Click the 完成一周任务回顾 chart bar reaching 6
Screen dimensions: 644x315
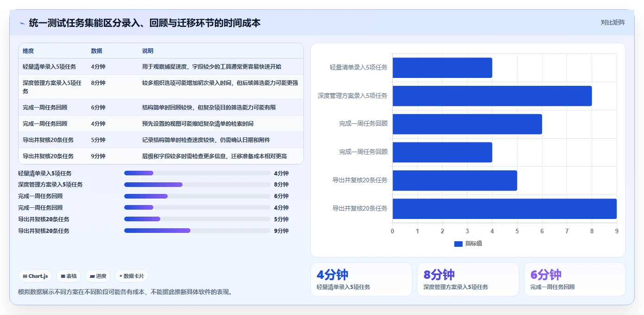(467, 124)
